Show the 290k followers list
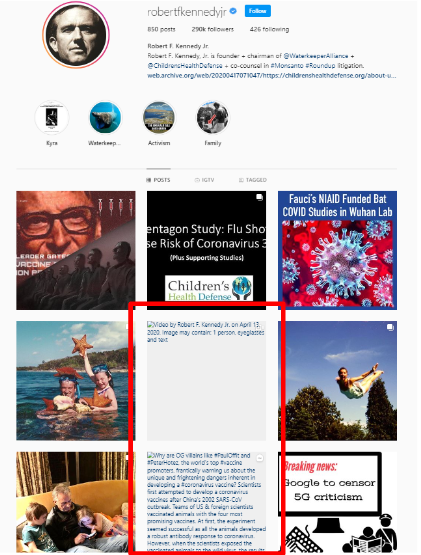 coord(212,29)
